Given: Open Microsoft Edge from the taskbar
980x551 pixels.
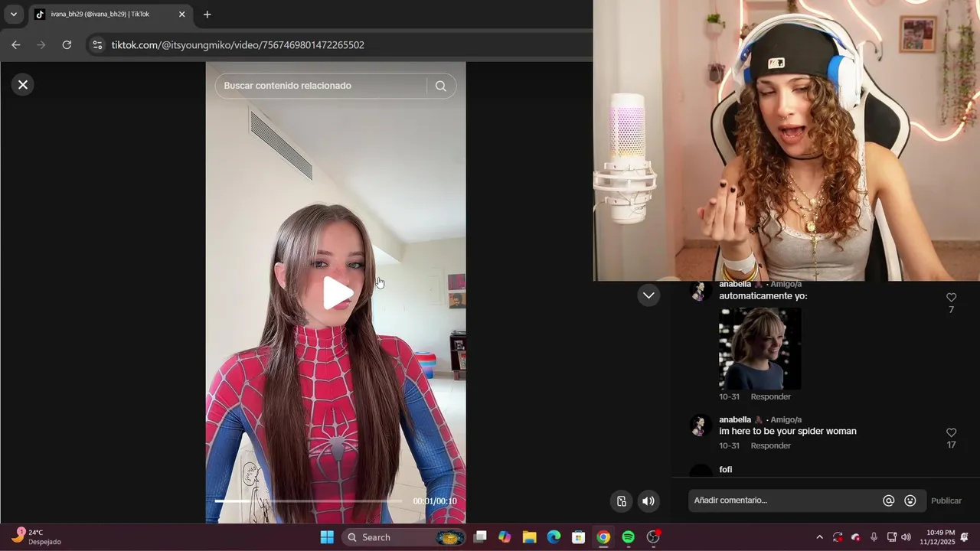Looking at the screenshot, I should pos(554,537).
